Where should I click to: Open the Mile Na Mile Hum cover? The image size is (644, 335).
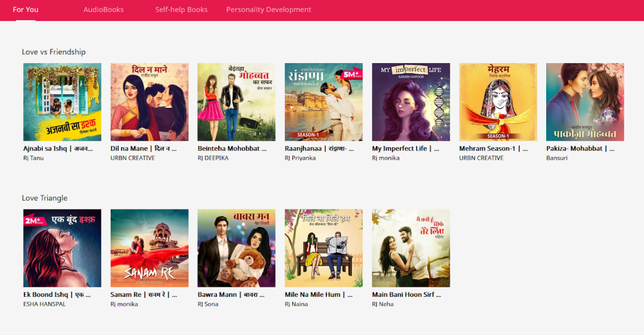[x=323, y=248]
